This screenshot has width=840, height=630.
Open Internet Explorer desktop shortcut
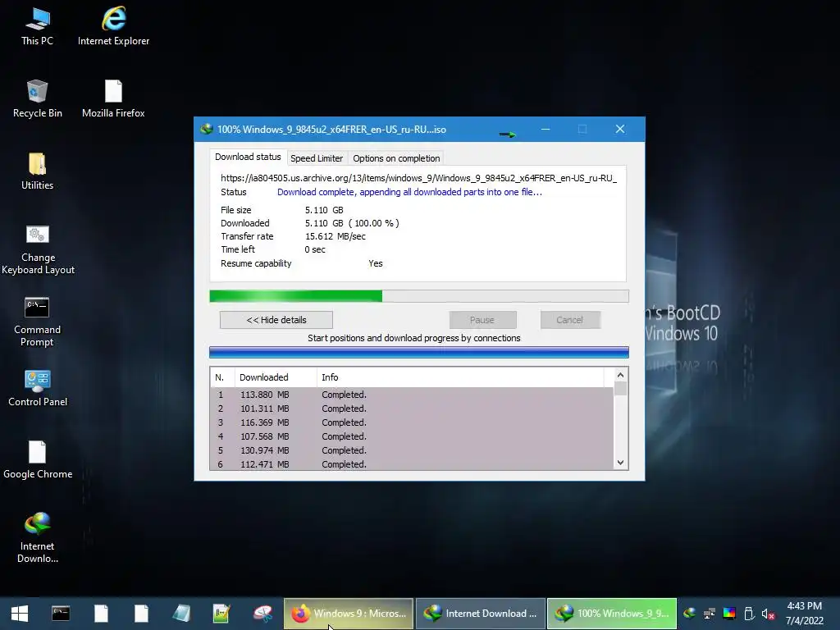(113, 27)
